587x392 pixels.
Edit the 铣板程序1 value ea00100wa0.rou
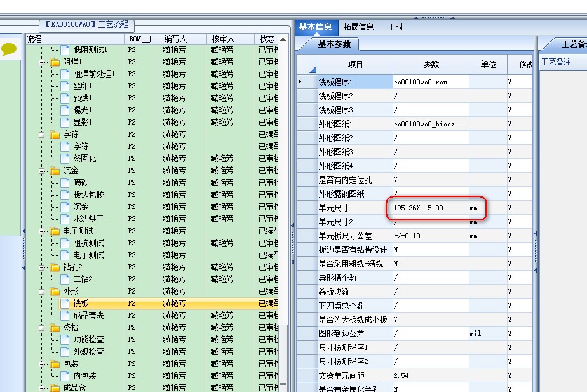[x=431, y=82]
